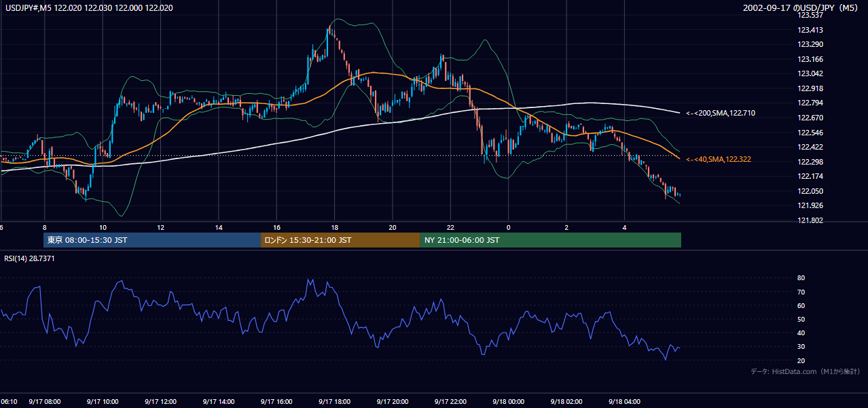Click the 9/18 00:00 time axis label

(509, 402)
